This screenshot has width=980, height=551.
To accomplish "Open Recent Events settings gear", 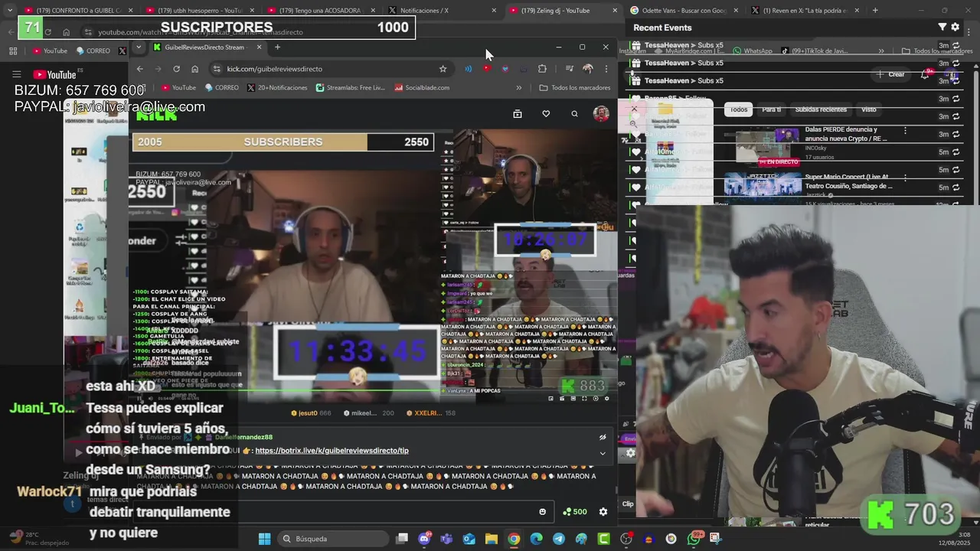I will pyautogui.click(x=955, y=27).
